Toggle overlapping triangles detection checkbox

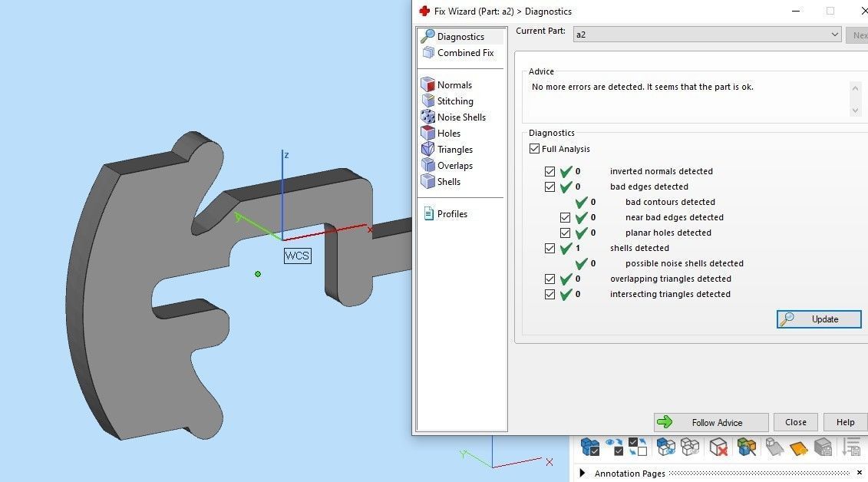point(550,279)
